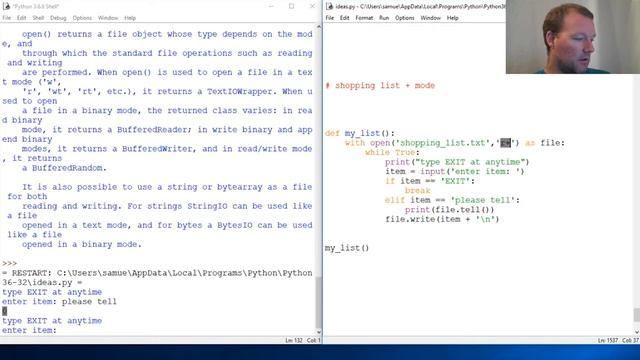Click "item = input('enter item: ')" line
Image resolution: width=640 pixels, height=360 pixels.
[454, 171]
